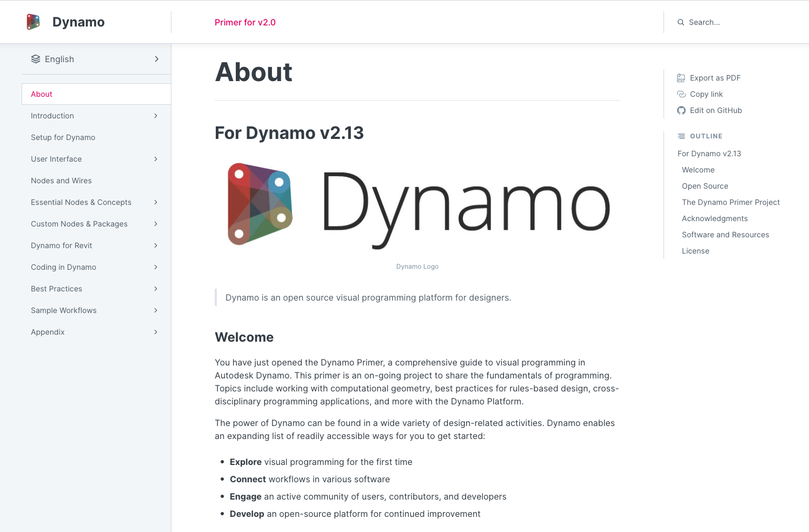Click the Export as PDF icon
This screenshot has height=532, width=809.
click(681, 78)
